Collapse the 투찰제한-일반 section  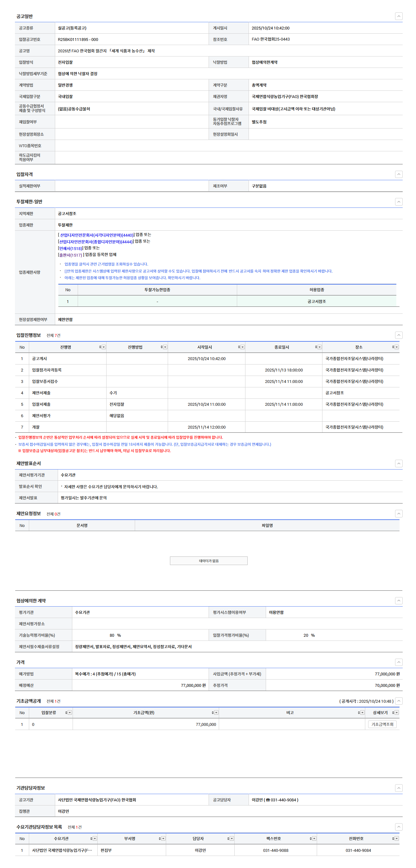click(x=399, y=202)
